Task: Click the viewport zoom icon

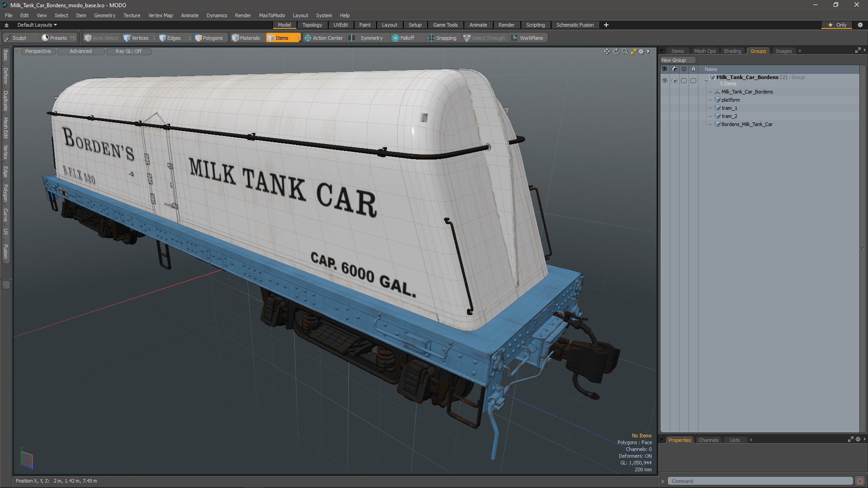Action: pos(625,52)
